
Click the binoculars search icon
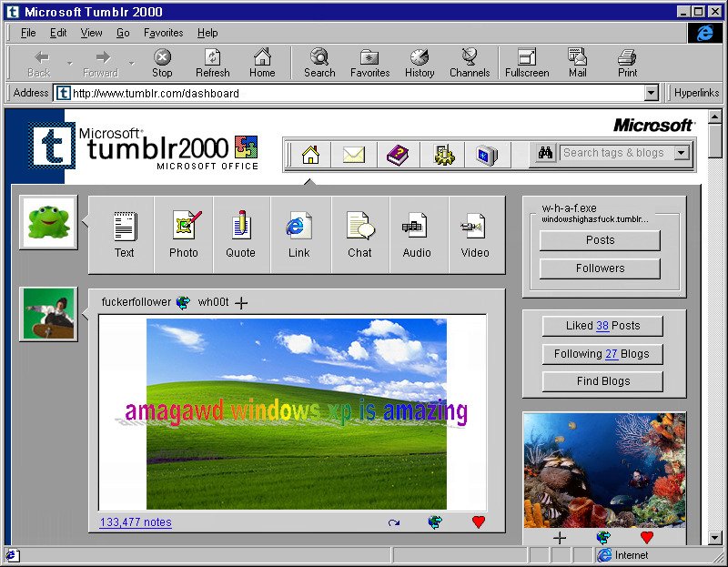click(x=545, y=153)
